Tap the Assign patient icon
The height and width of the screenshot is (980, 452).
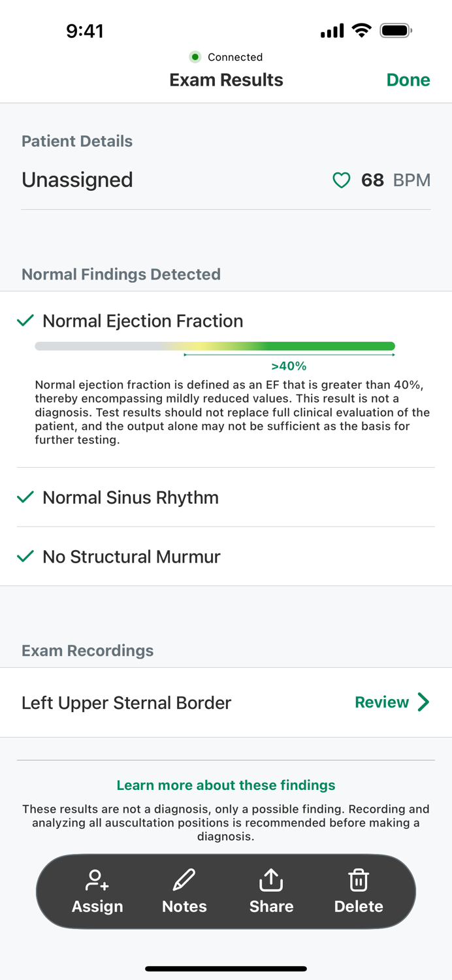tap(97, 880)
